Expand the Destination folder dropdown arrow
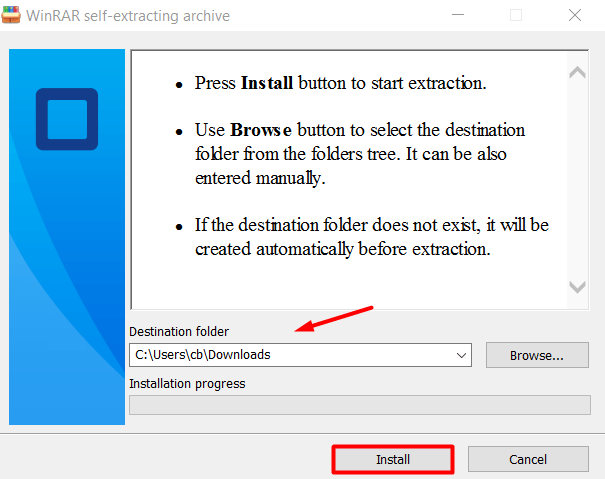This screenshot has height=479, width=605. pos(461,355)
